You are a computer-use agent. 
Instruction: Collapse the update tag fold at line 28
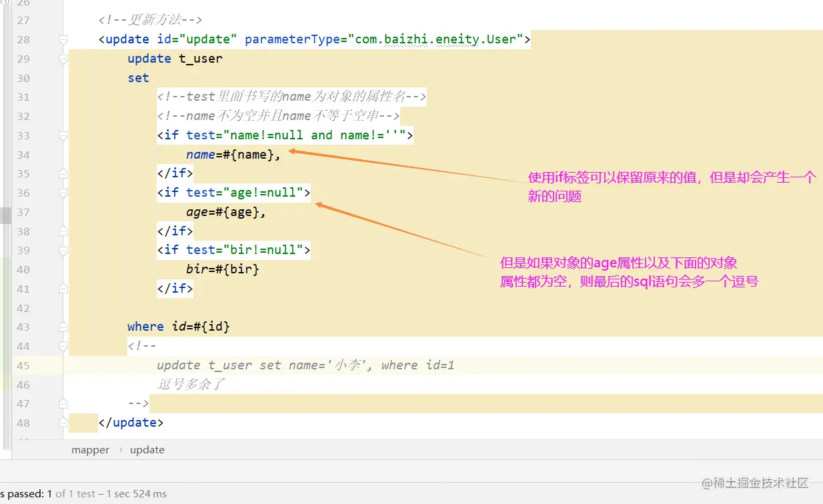tap(63, 39)
